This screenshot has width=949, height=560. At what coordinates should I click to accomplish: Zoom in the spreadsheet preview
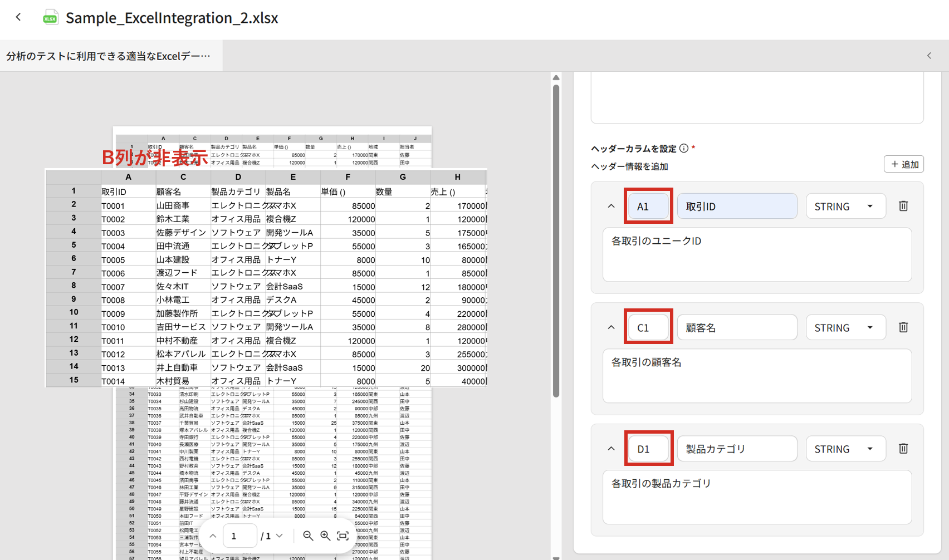pos(325,536)
